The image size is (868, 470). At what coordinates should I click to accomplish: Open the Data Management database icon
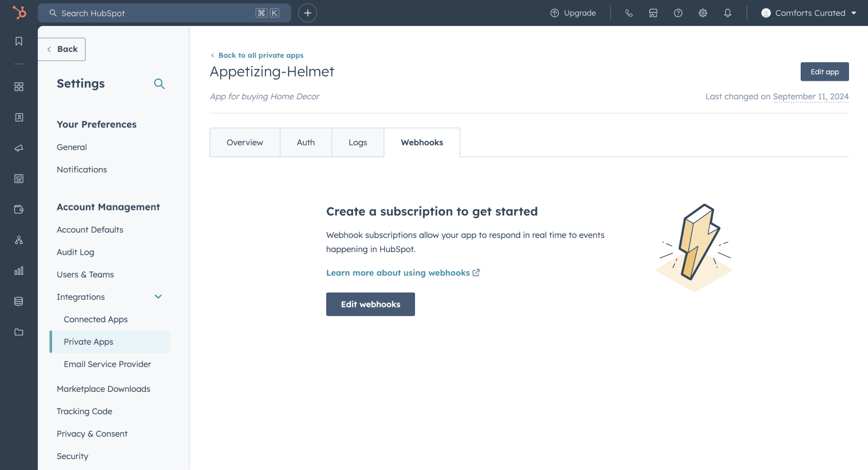pyautogui.click(x=19, y=301)
